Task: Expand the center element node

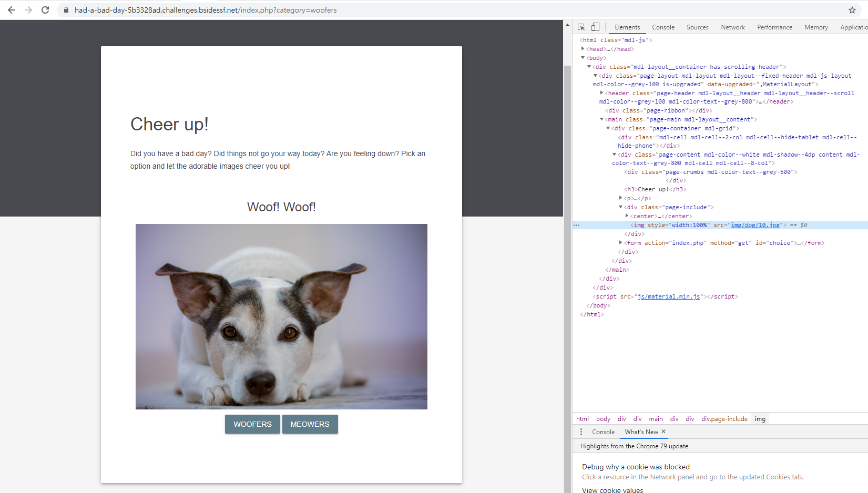Action: (627, 216)
